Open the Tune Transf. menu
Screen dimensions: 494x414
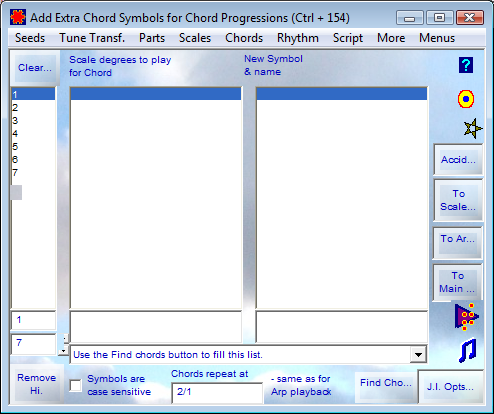92,38
